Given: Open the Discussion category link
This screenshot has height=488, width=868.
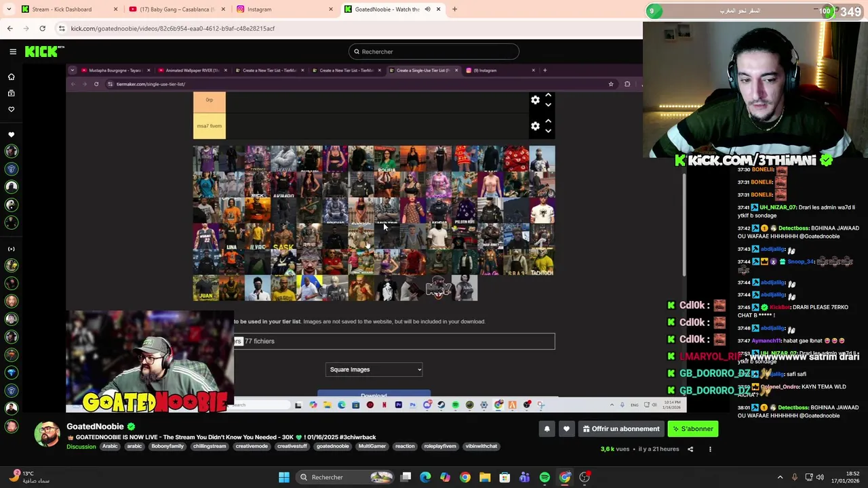Looking at the screenshot, I should 81,447.
